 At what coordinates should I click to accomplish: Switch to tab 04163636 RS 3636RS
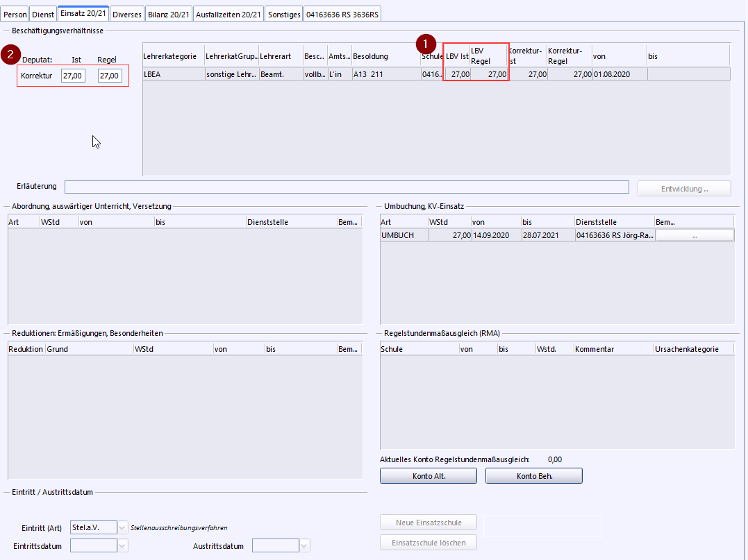coord(343,14)
